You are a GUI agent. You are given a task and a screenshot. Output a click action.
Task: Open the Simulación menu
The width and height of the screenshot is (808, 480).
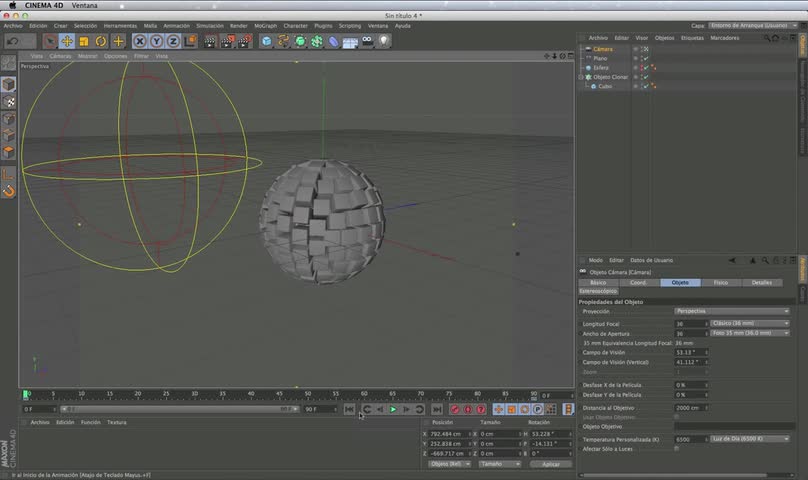210,26
